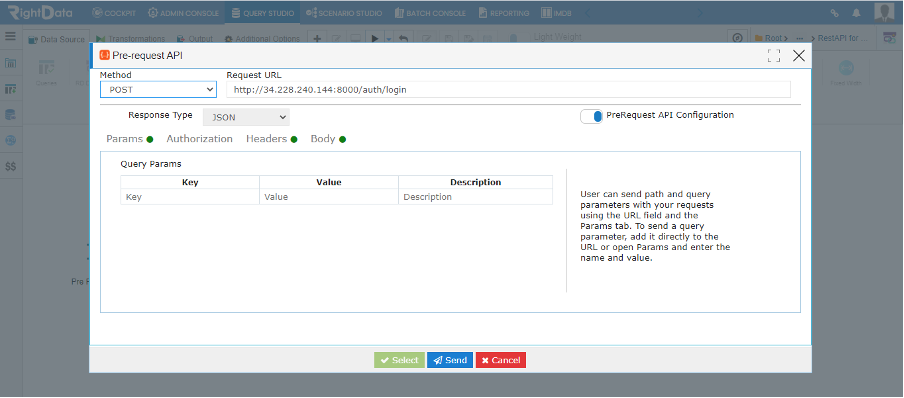Image resolution: width=904 pixels, height=398 pixels.
Task: Open the Response Type JSON dropdown
Action: point(246,117)
